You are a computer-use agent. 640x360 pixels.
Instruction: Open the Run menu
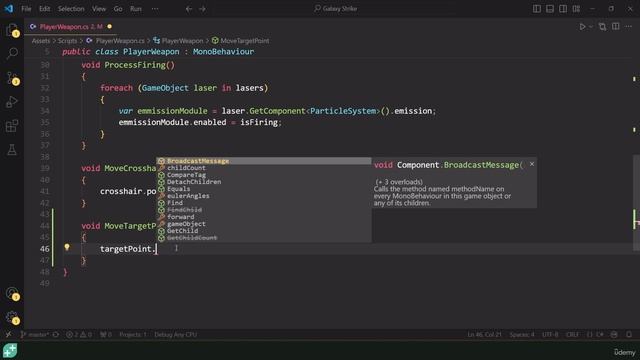pyautogui.click(x=136, y=9)
